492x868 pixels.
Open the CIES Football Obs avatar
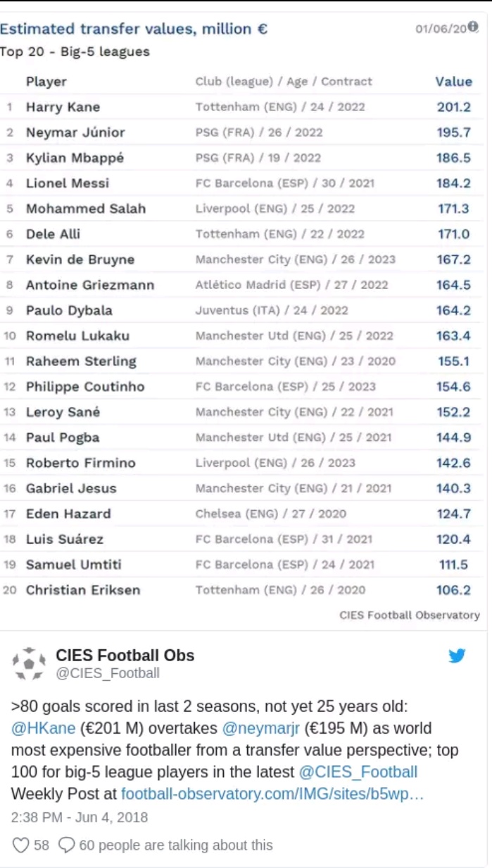pyautogui.click(x=29, y=663)
